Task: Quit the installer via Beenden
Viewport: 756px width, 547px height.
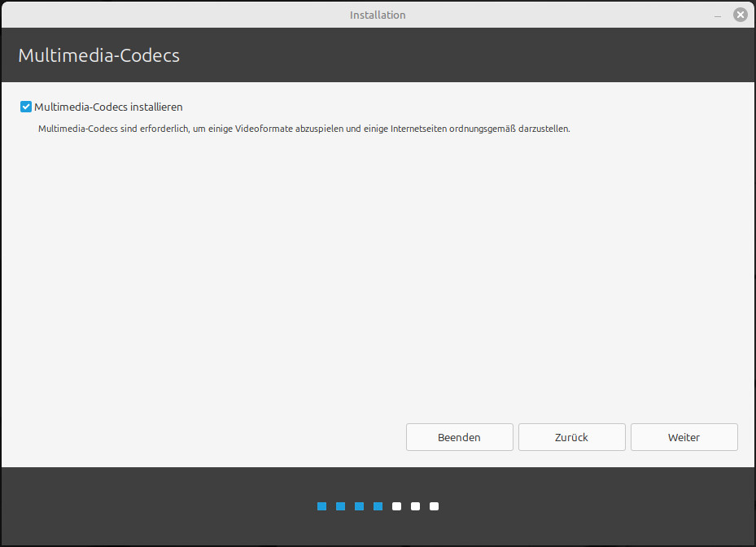Action: click(x=460, y=437)
